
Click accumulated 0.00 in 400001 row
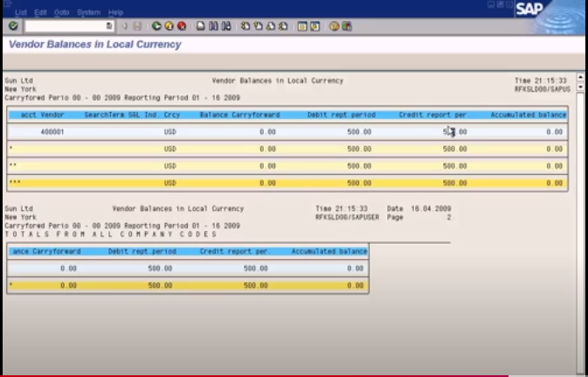click(x=554, y=132)
